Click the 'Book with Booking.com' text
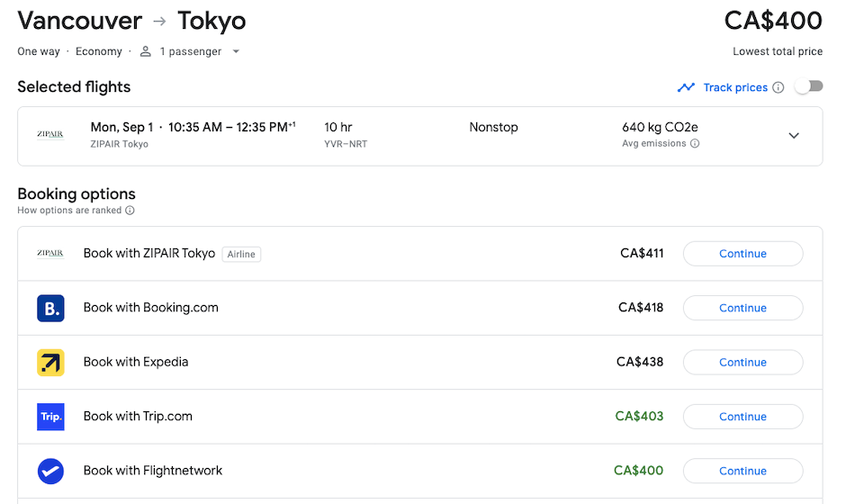This screenshot has width=864, height=504. click(151, 308)
